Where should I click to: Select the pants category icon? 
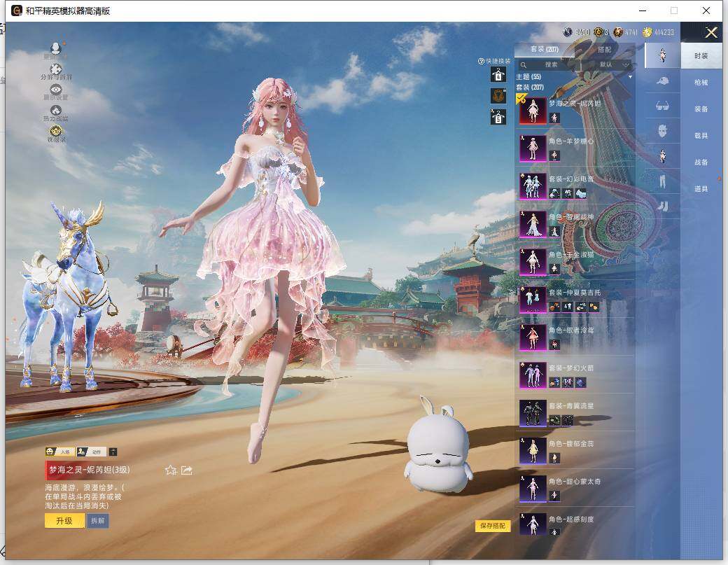point(662,181)
